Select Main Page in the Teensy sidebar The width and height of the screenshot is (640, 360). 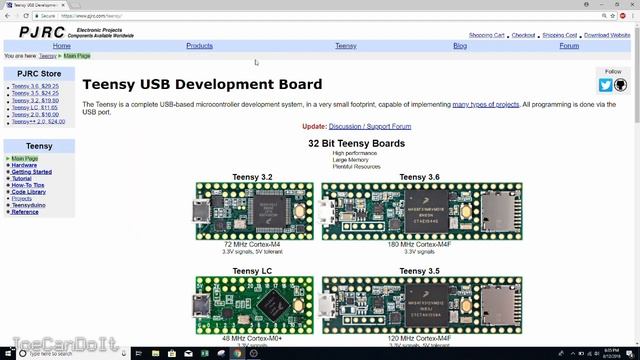pos(24,158)
